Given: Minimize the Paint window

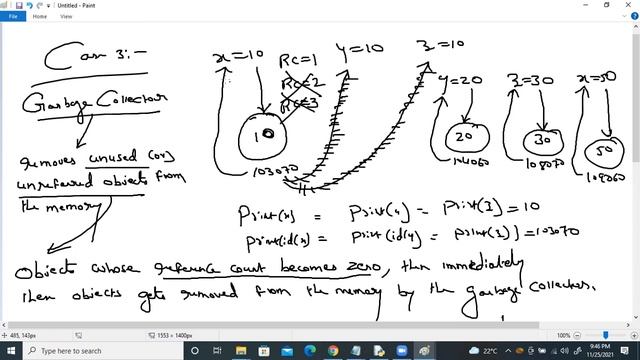Looking at the screenshot, I should (586, 5).
